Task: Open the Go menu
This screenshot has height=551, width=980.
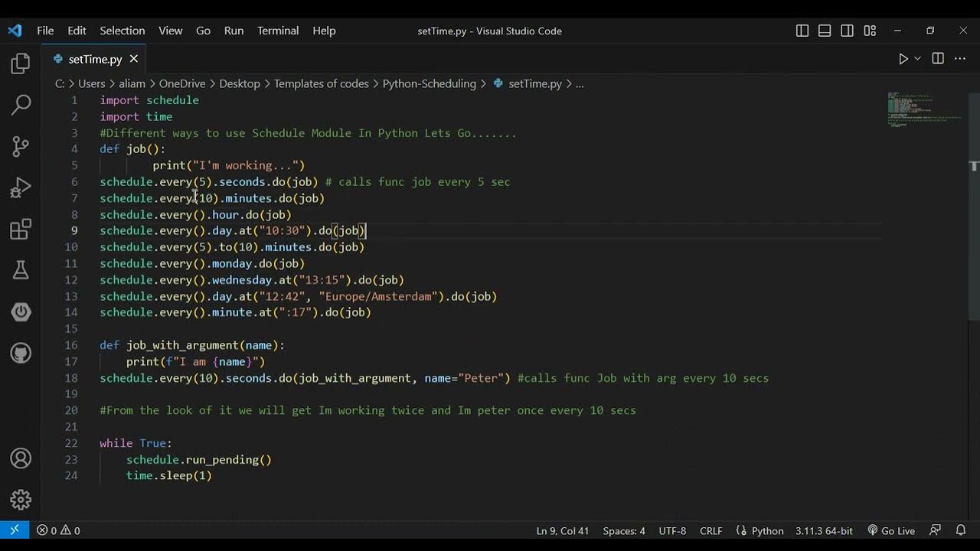Action: tap(203, 31)
